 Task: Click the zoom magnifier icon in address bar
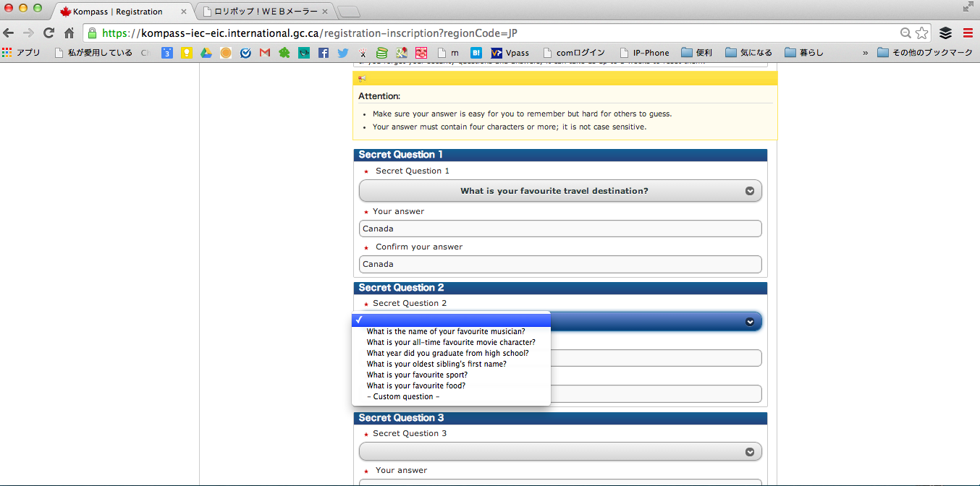[905, 33]
